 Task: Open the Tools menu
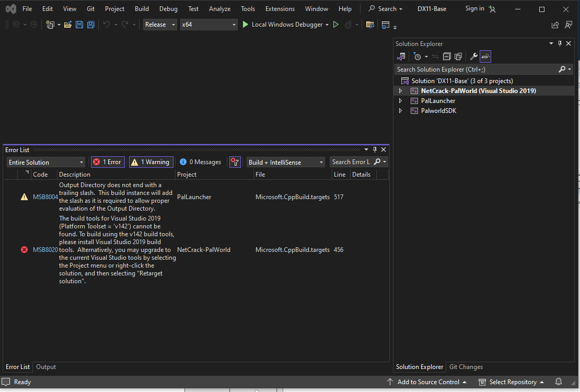248,8
